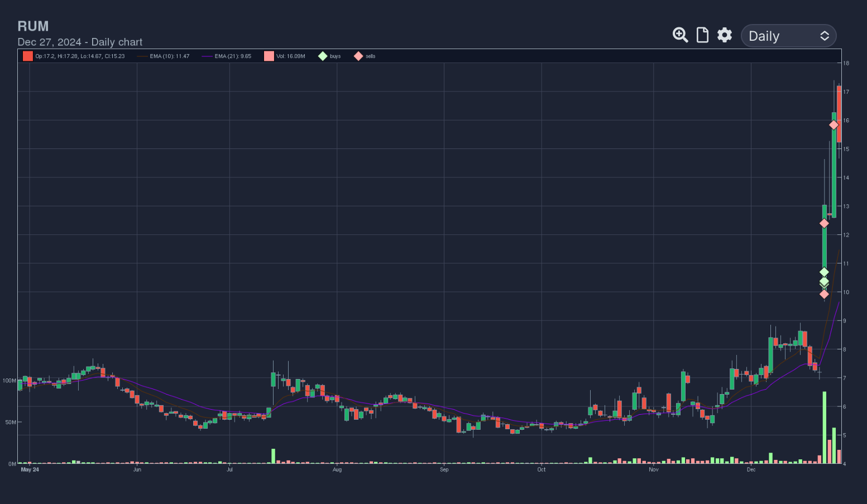867x504 pixels.
Task: Click the 17 price axis label
Action: point(846,92)
